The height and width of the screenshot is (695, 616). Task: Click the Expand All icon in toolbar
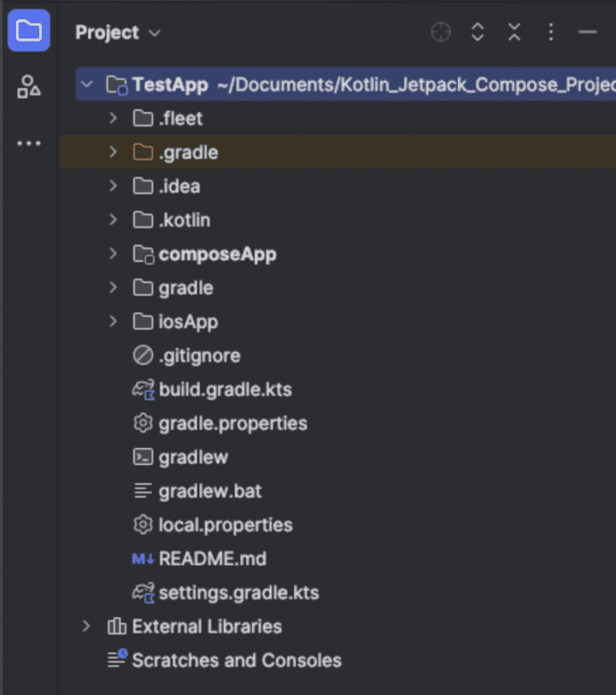pyautogui.click(x=477, y=32)
